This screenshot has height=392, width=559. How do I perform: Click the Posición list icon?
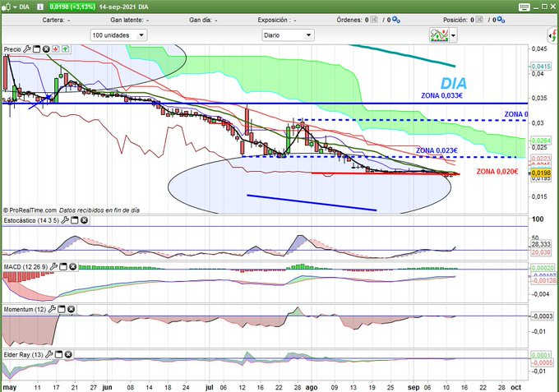click(x=479, y=20)
